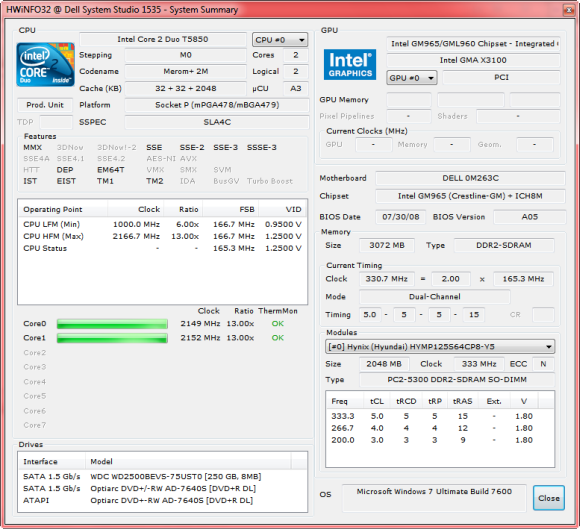Click the Model column header in Drives
The height and width of the screenshot is (529, 580).
pos(188,462)
